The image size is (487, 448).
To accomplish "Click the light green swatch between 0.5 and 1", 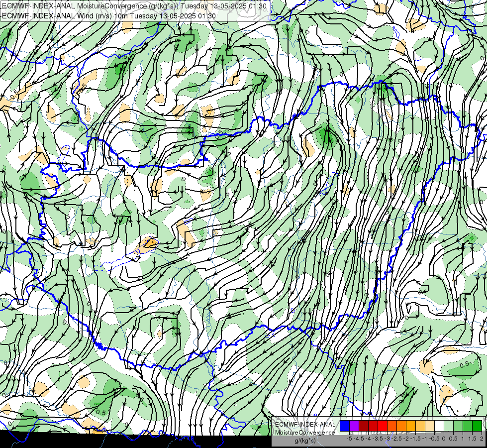I will click(x=459, y=426).
